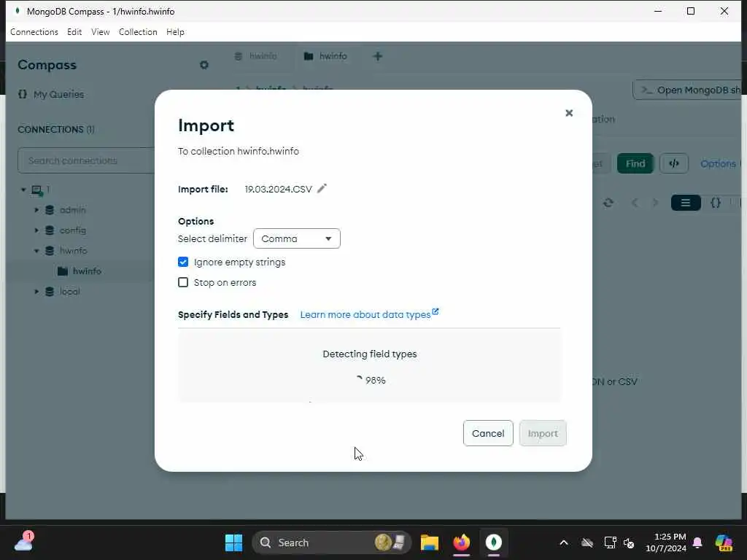Image resolution: width=747 pixels, height=560 pixels.
Task: Open clock showing 1:25 PM
Action: [x=666, y=542]
